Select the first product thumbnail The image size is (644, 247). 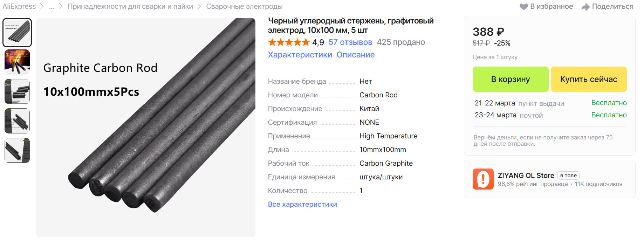(17, 33)
